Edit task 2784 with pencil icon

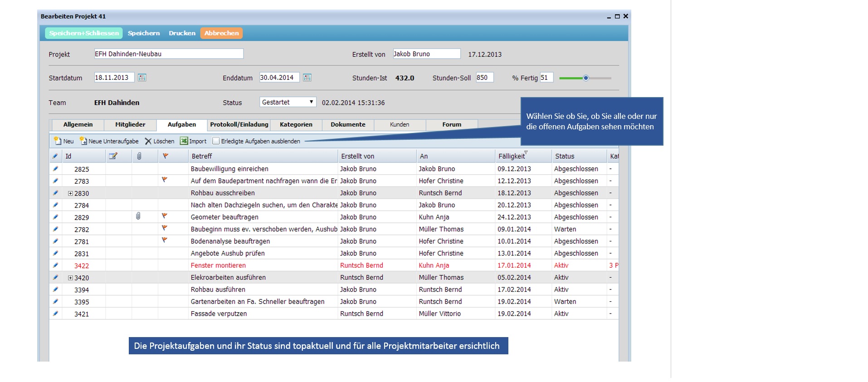click(55, 205)
